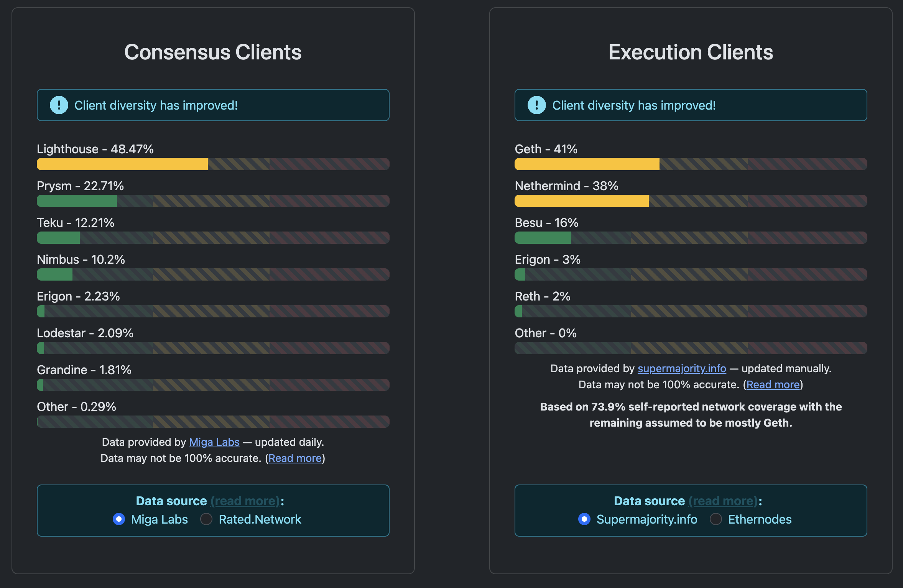Click the Prysm 22.71% progress bar
The height and width of the screenshot is (588, 903).
click(x=213, y=201)
